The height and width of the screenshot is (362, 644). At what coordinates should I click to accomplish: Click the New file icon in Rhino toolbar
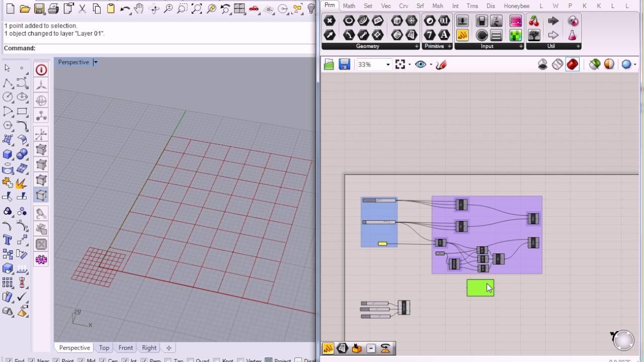tap(10, 9)
